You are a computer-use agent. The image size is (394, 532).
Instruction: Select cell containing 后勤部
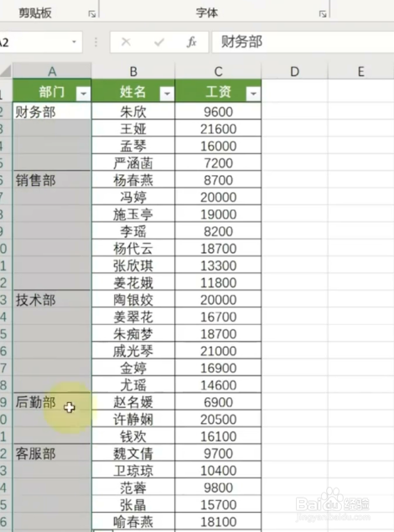click(52, 401)
